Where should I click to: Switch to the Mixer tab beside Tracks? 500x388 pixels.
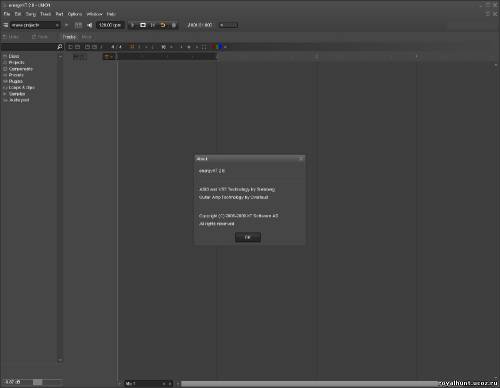(87, 37)
